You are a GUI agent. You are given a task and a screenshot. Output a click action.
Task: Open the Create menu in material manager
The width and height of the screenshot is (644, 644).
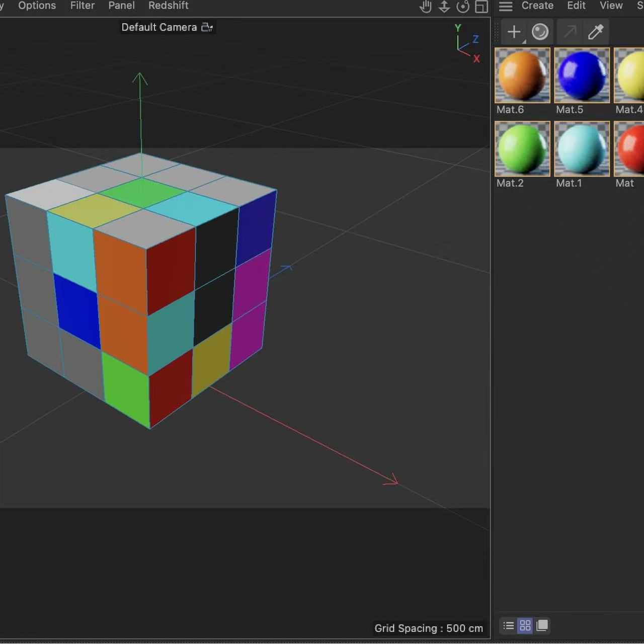click(x=537, y=6)
